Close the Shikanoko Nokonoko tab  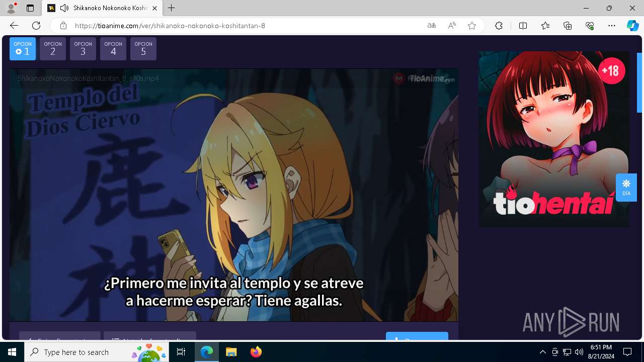155,8
